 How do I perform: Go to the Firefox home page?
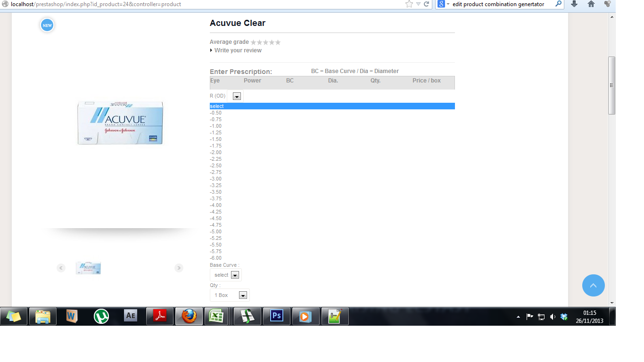click(591, 4)
